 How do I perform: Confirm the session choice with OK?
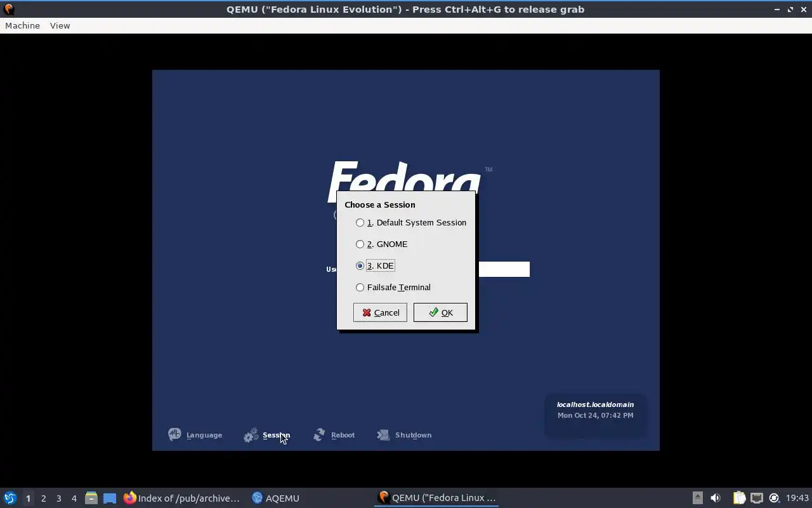(x=440, y=312)
